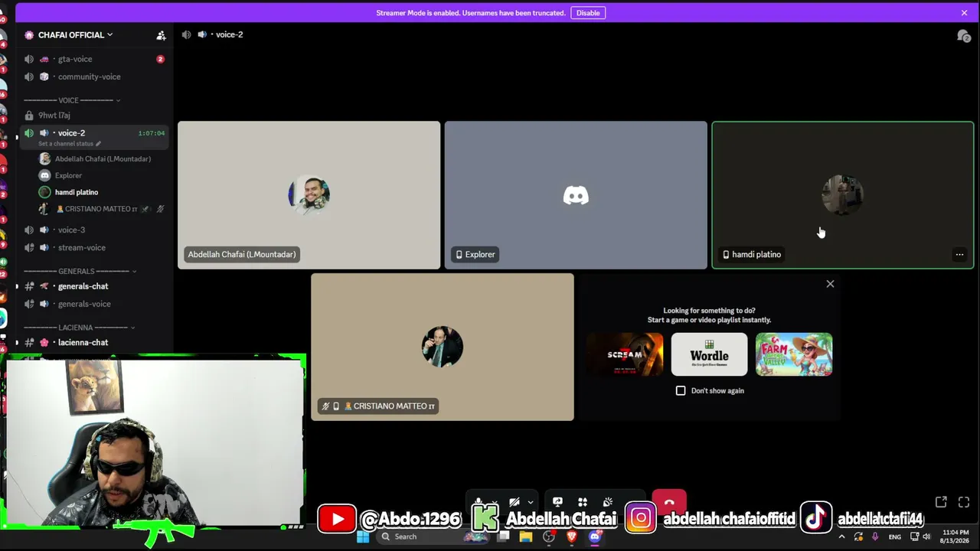Toggle the microphone mute button

(x=479, y=502)
